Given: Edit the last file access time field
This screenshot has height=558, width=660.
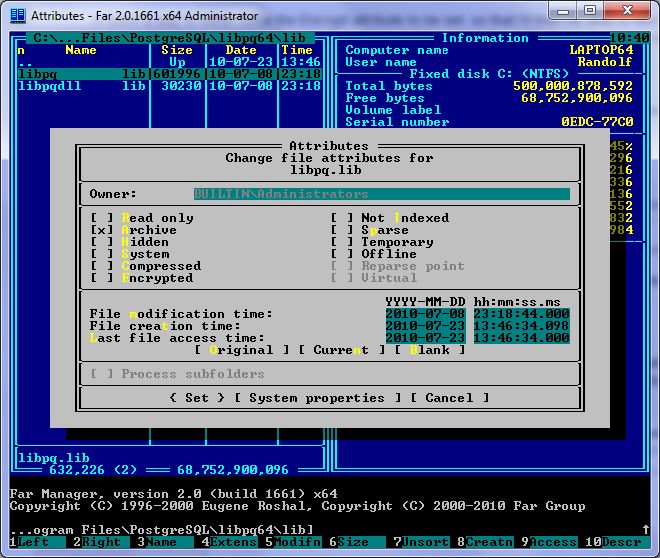Looking at the screenshot, I should coord(522,338).
